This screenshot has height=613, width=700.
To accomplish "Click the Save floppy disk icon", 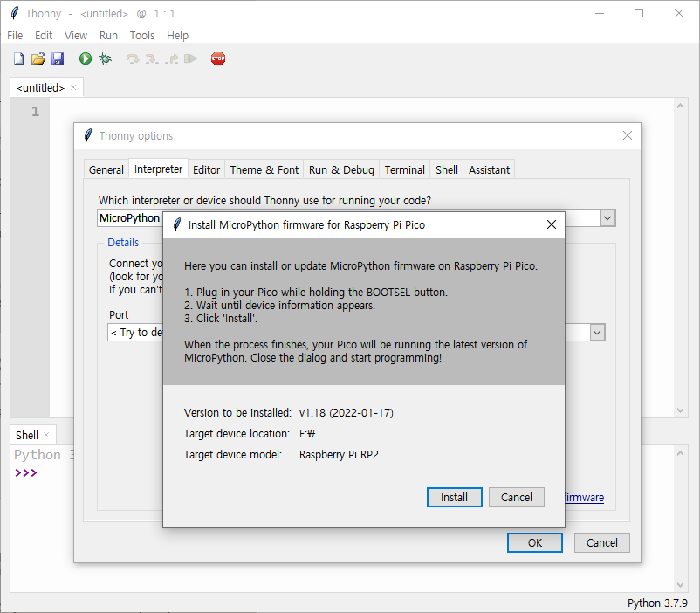I will coord(58,59).
